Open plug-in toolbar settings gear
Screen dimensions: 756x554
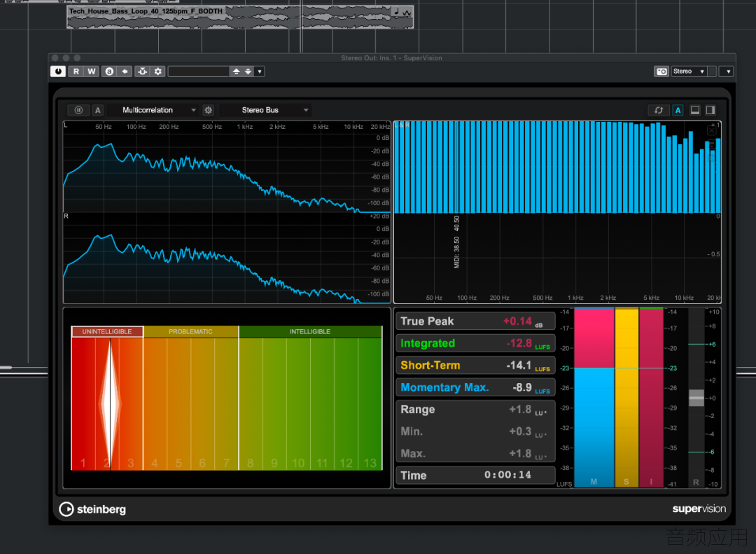[158, 71]
